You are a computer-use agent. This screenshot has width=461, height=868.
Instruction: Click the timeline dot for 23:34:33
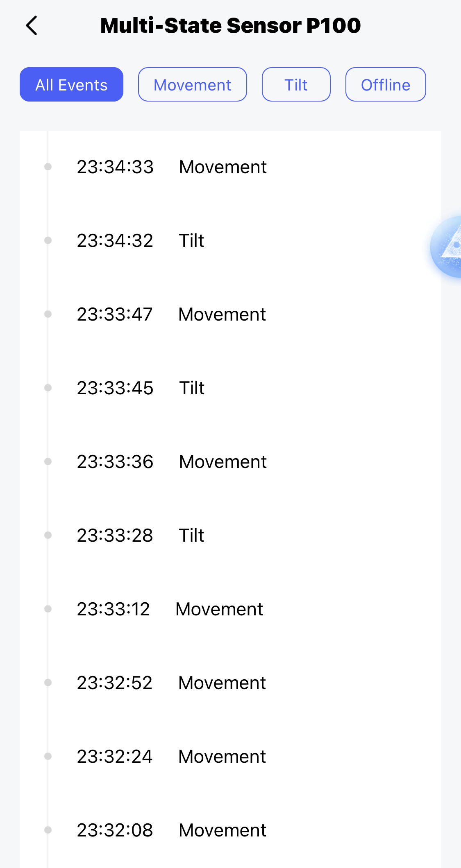(48, 167)
